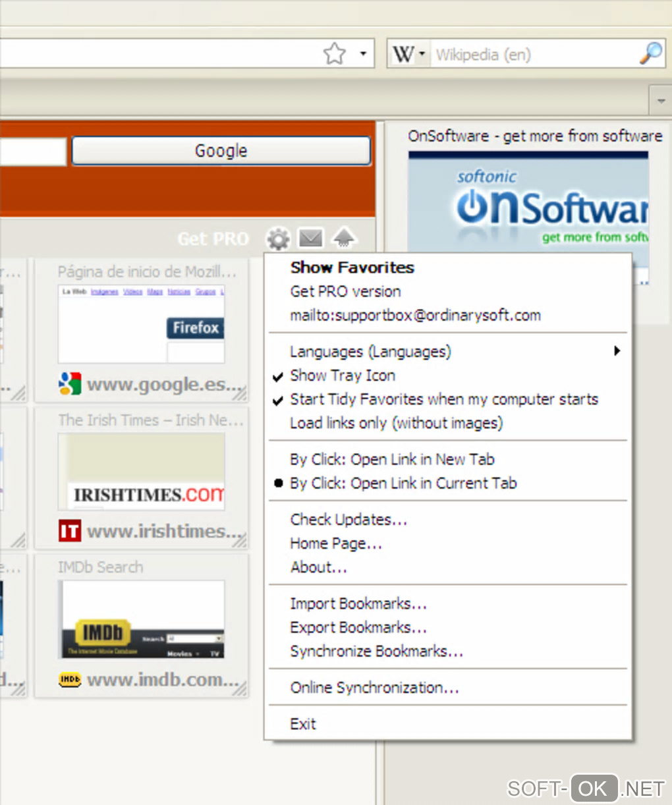Click the IT favicon beside www.irishtimes
This screenshot has width=672, height=805.
(x=69, y=531)
